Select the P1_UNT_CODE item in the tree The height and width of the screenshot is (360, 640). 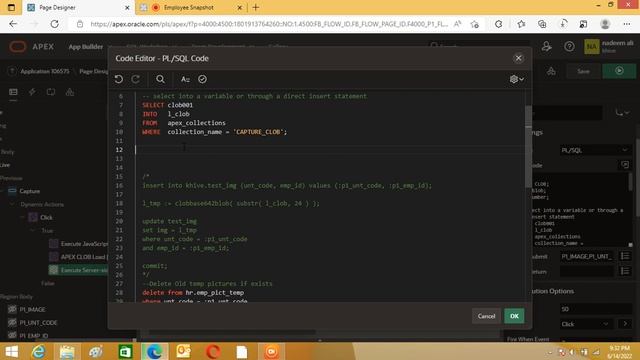[x=38, y=322]
